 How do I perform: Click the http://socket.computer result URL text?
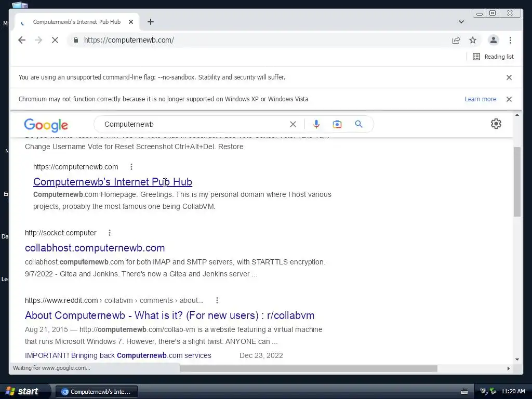(x=60, y=233)
